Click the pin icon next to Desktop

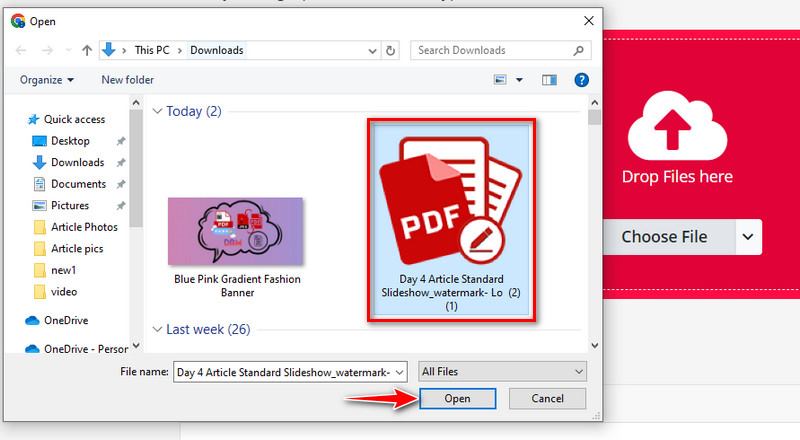point(121,141)
